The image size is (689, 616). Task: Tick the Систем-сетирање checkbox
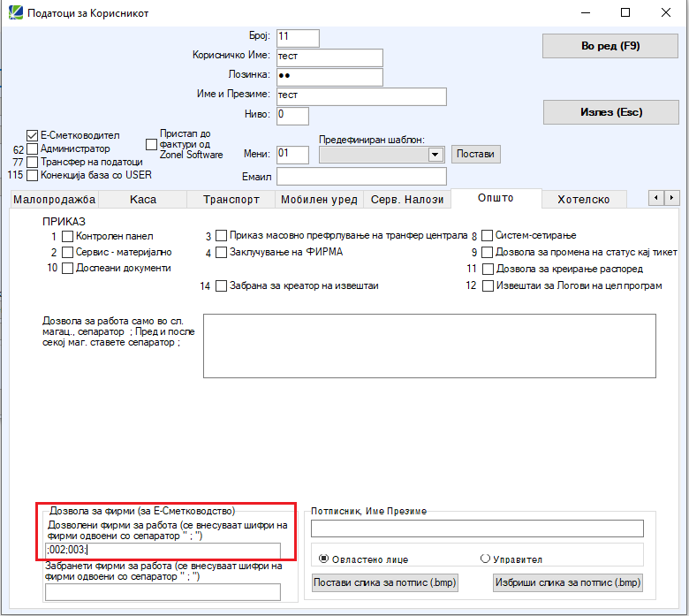(x=487, y=236)
